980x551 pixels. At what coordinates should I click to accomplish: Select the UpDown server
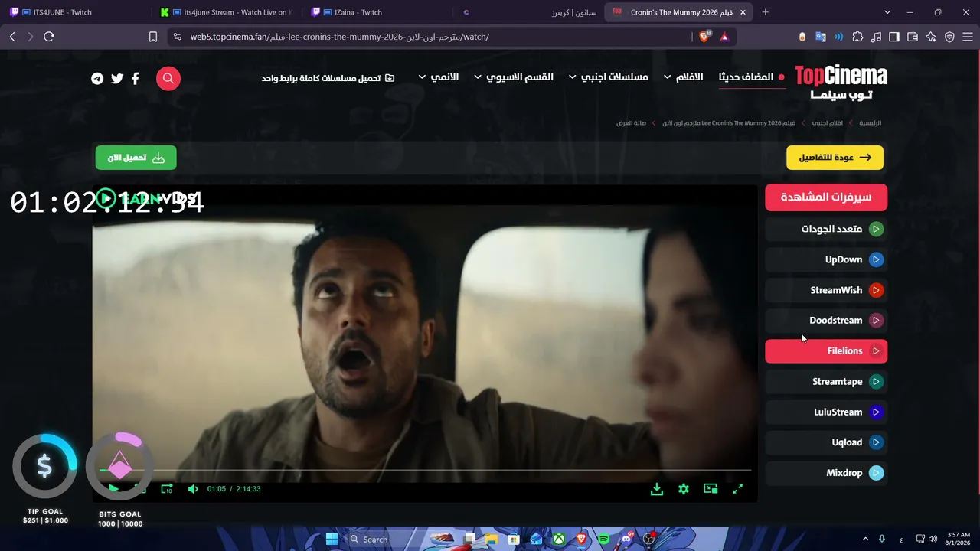click(x=826, y=259)
